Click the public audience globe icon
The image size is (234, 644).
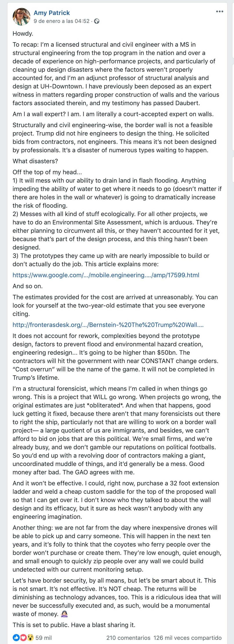97,22
